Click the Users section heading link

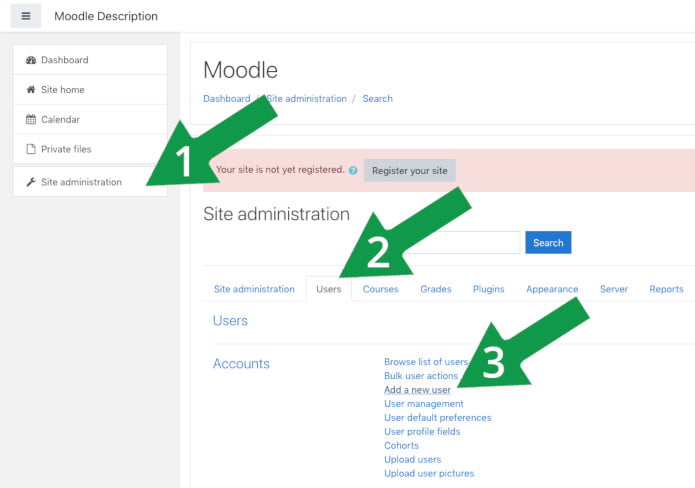point(230,320)
